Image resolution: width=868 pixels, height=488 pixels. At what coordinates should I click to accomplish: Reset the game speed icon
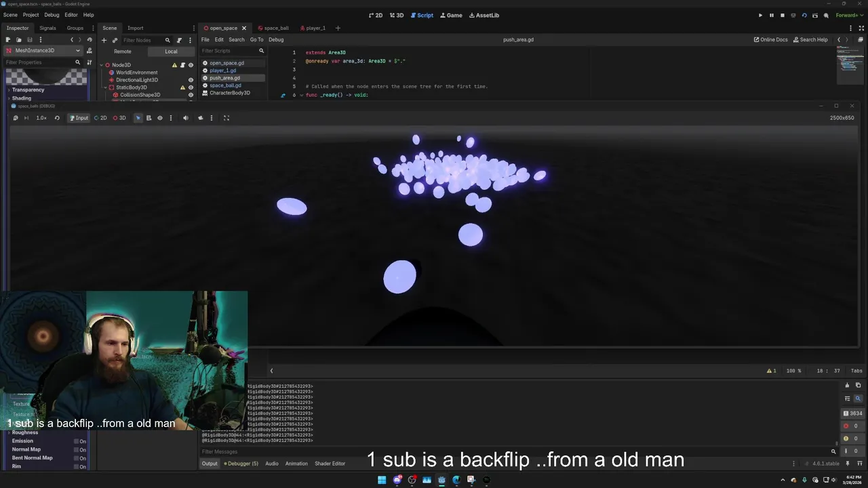click(57, 118)
